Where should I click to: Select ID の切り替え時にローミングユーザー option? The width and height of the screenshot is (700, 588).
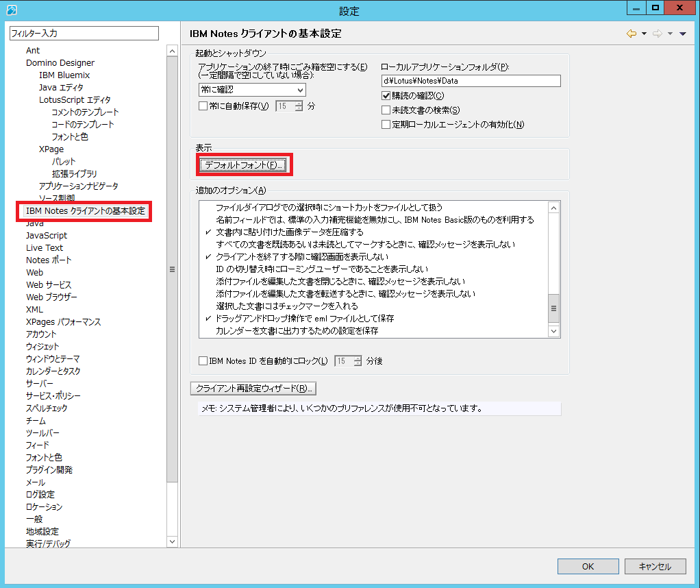click(x=322, y=269)
